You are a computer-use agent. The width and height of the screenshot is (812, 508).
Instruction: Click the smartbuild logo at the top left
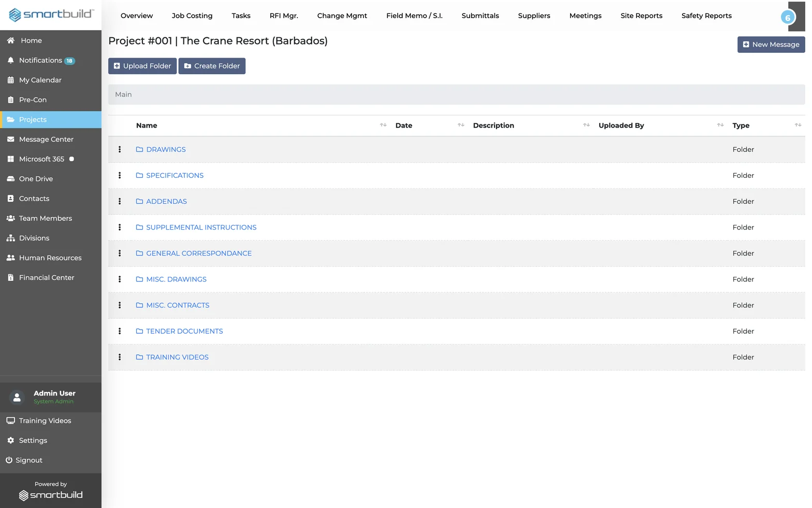pyautogui.click(x=51, y=15)
